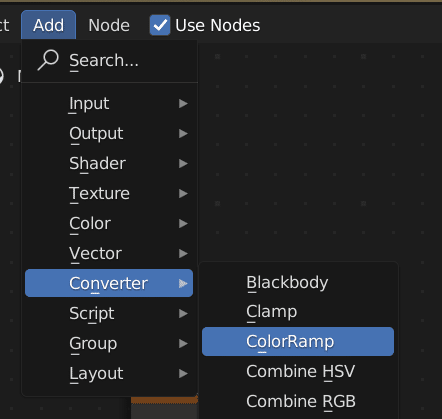Image resolution: width=442 pixels, height=419 pixels.
Task: Click the Search... field in Add menu
Action: click(109, 61)
